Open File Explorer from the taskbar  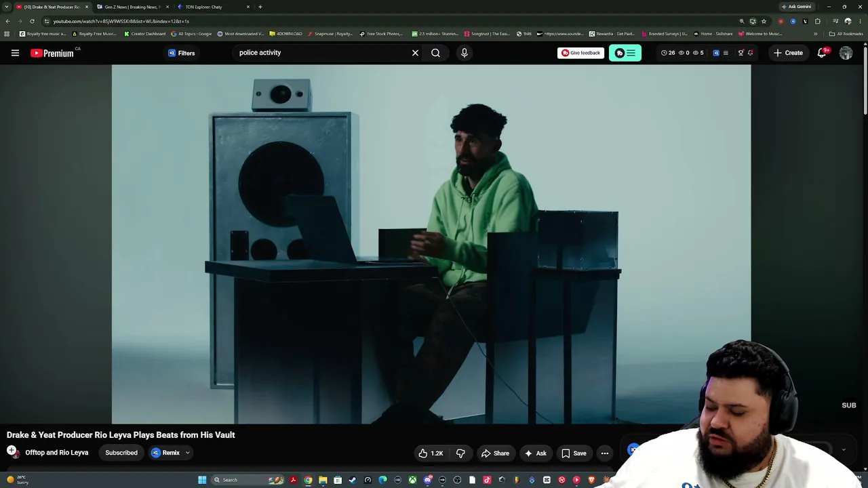(x=323, y=480)
